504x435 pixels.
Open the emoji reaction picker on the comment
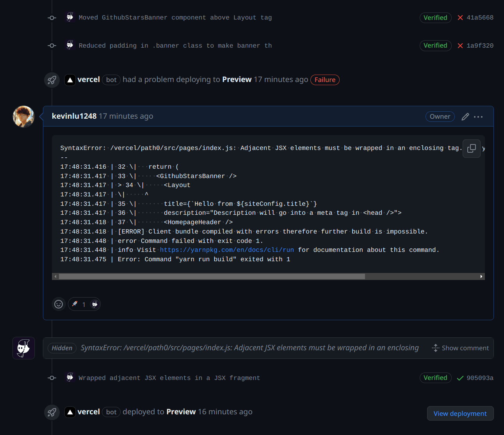58,304
